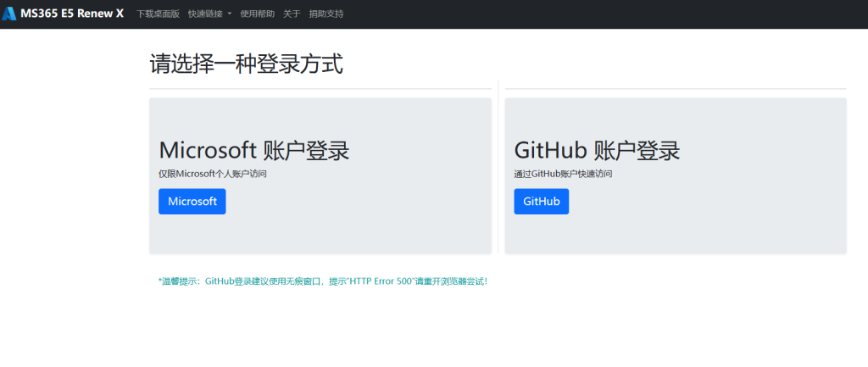The height and width of the screenshot is (367, 868).
Task: Open the 捐助支持 nav item
Action: tap(326, 14)
